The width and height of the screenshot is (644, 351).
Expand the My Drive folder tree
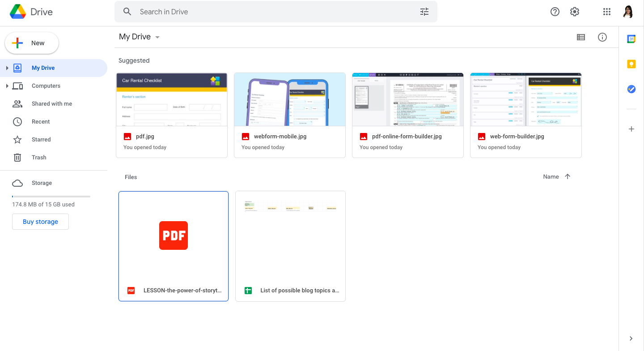pos(7,68)
